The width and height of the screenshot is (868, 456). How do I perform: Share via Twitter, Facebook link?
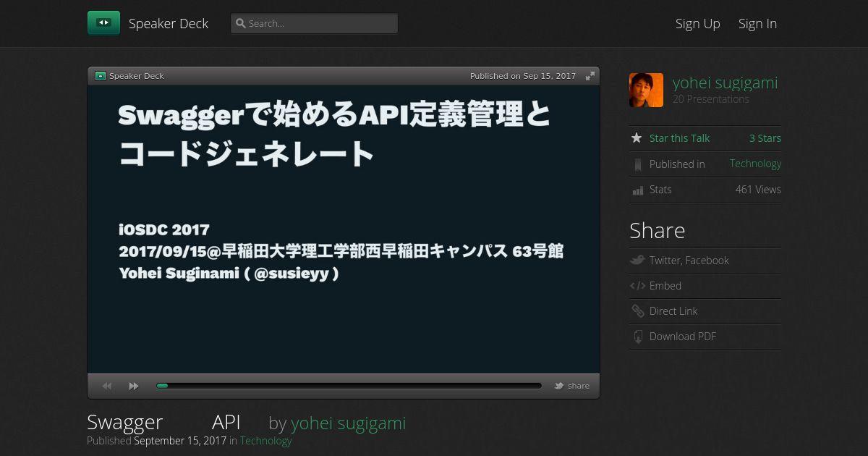point(689,261)
